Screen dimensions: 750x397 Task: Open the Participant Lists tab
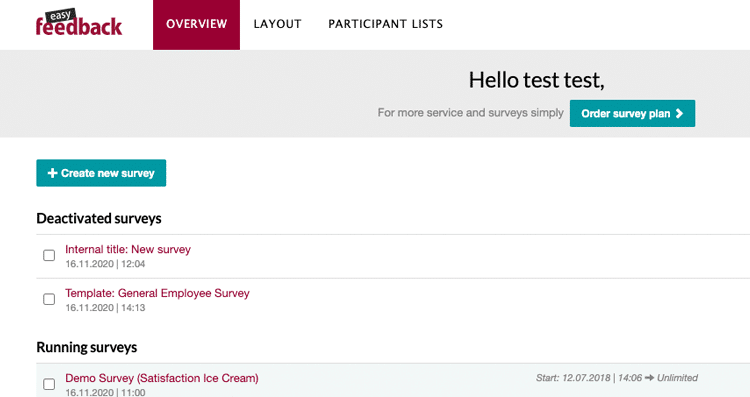[x=386, y=24]
